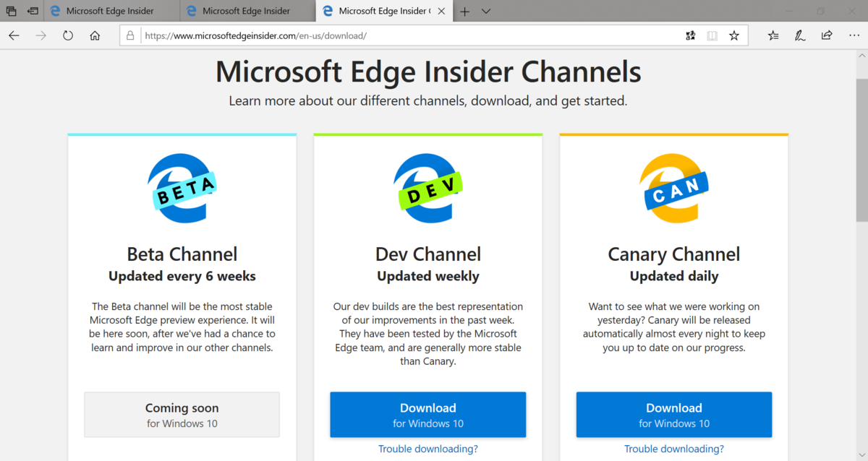Viewport: 868px width, 461px height.
Task: Set these tabs aside
Action: 33,11
